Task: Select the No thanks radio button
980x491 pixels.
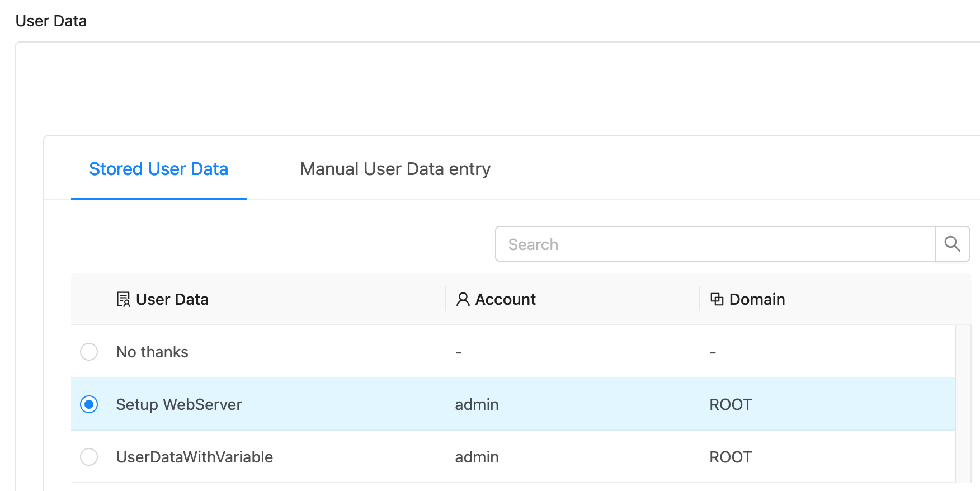Action: [x=89, y=352]
